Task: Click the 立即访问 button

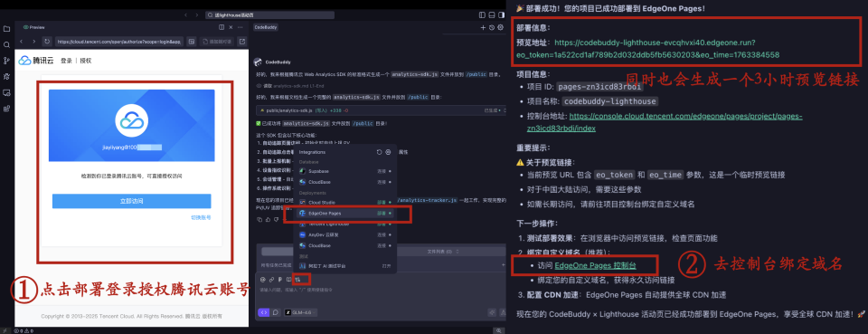Action: 132,201
